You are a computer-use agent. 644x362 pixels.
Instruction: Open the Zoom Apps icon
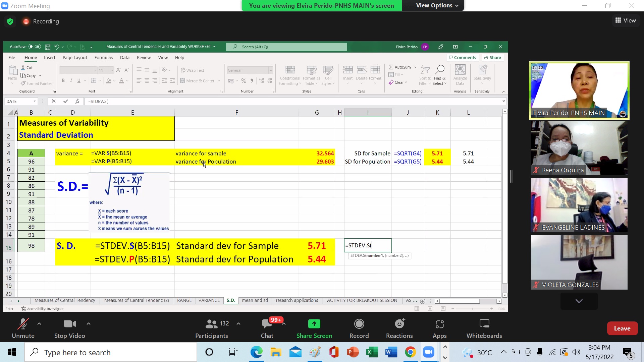pos(439,324)
